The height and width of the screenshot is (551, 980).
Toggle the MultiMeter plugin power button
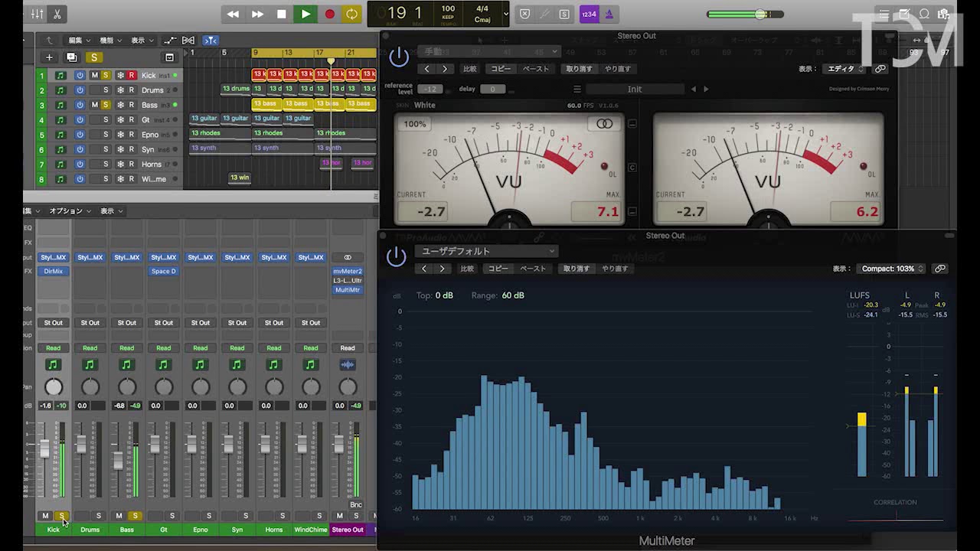[x=397, y=257]
